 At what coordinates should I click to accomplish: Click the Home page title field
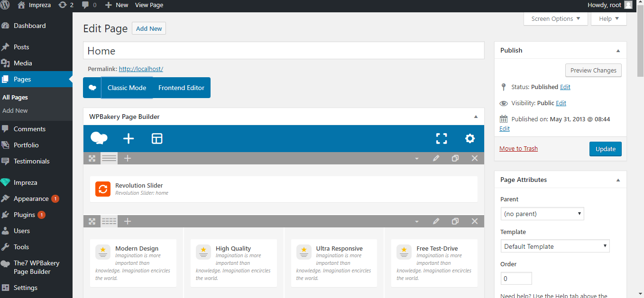point(284,51)
